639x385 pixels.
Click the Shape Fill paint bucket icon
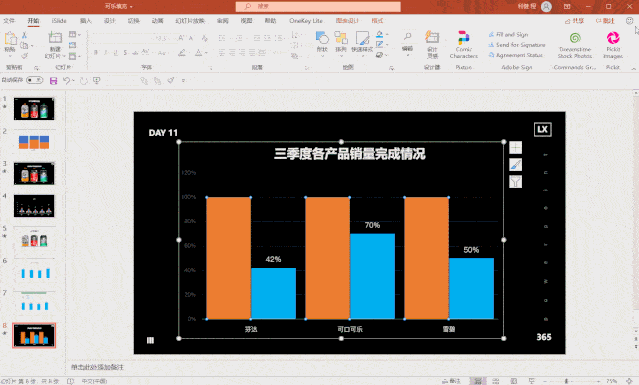379,34
